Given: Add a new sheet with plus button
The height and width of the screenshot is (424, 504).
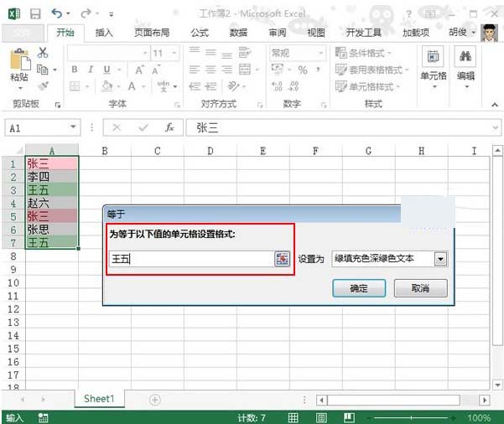Looking at the screenshot, I should (x=155, y=400).
